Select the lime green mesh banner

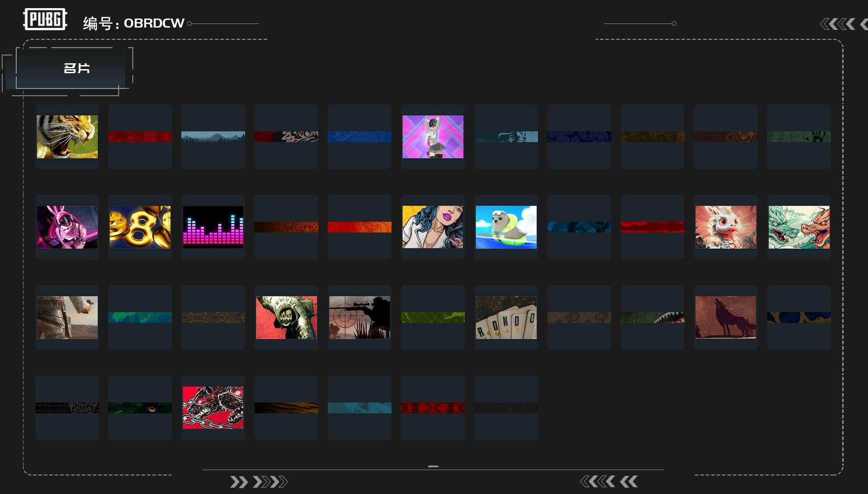(433, 317)
